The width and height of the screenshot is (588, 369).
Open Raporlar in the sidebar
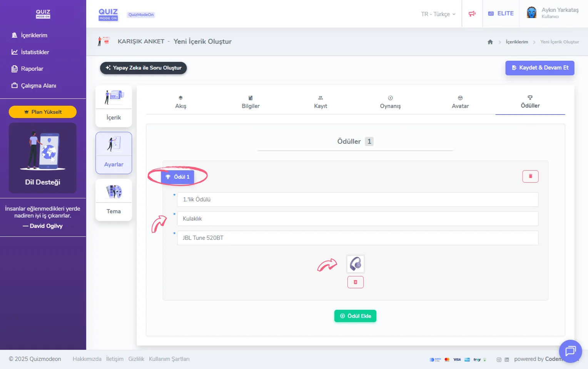click(32, 69)
